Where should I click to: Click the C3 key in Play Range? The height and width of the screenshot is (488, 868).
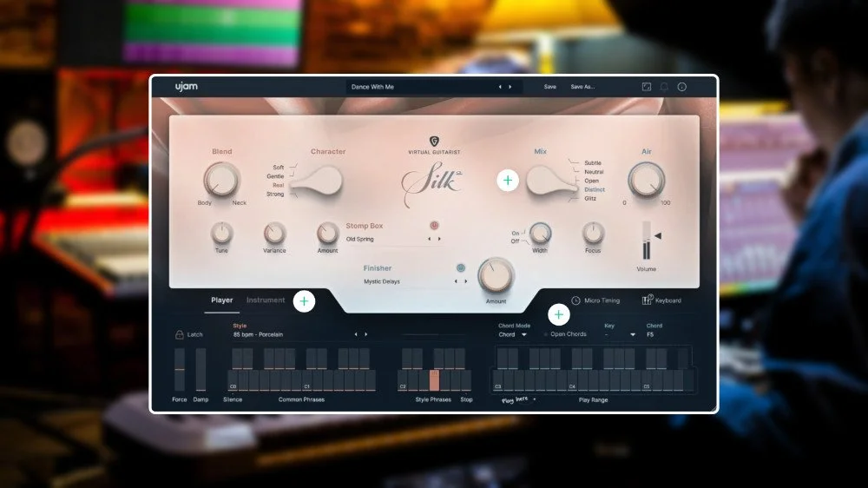pyautogui.click(x=498, y=380)
